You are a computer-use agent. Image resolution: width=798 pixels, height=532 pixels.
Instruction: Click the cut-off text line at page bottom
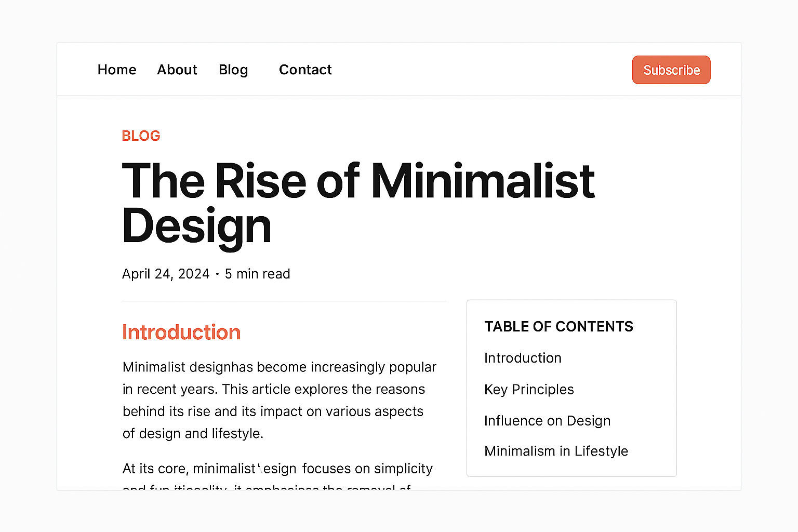pyautogui.click(x=267, y=487)
